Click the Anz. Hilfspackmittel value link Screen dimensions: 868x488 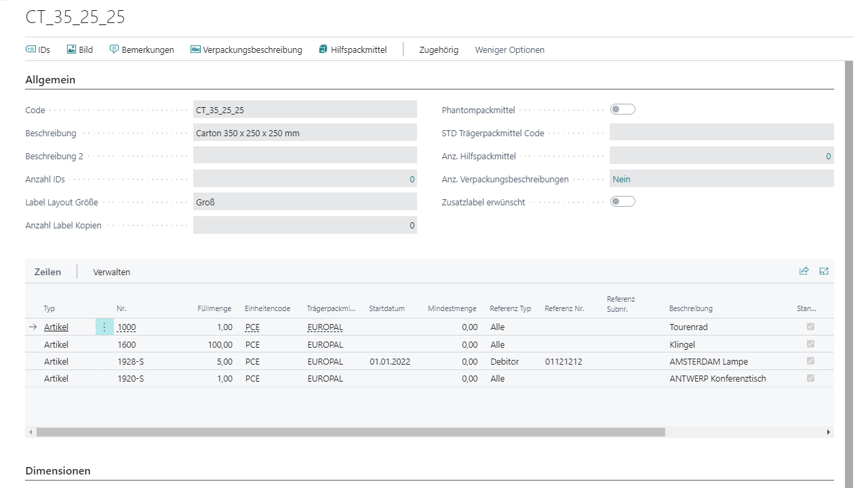tap(828, 157)
